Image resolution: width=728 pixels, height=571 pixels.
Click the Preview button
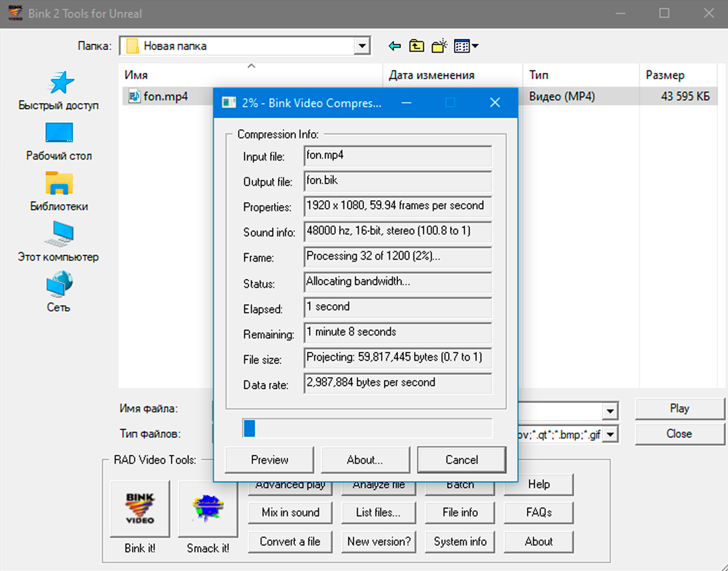tap(269, 460)
